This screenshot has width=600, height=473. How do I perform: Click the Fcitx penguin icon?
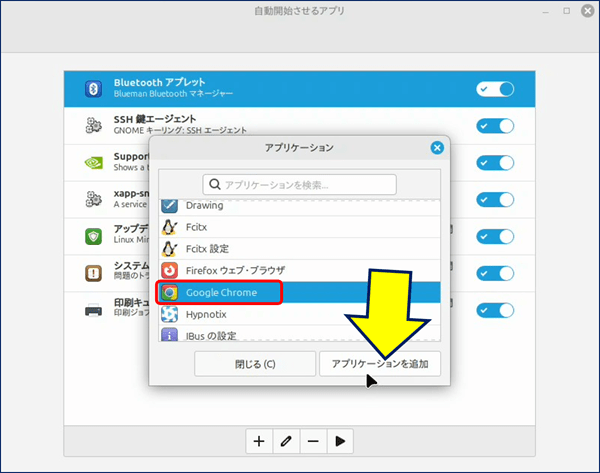coord(170,227)
